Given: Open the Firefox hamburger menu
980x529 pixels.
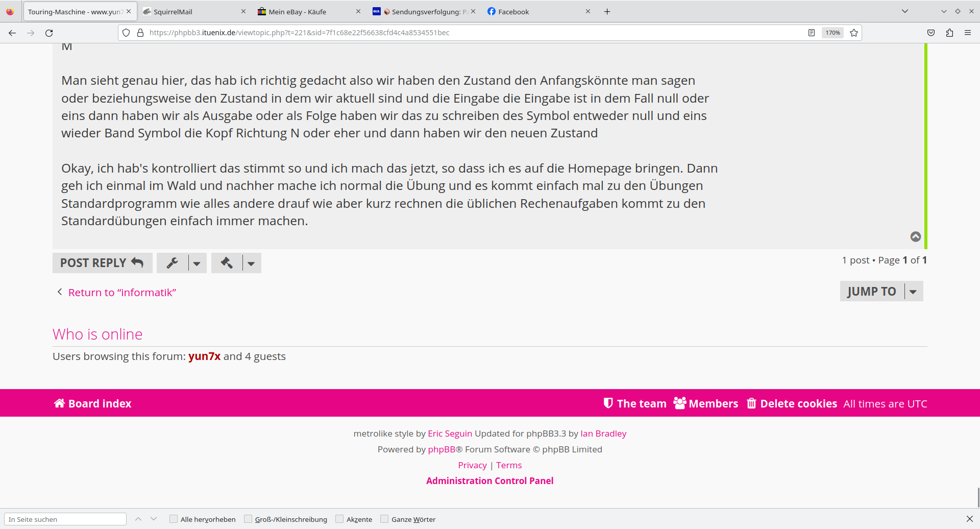Looking at the screenshot, I should 968,33.
